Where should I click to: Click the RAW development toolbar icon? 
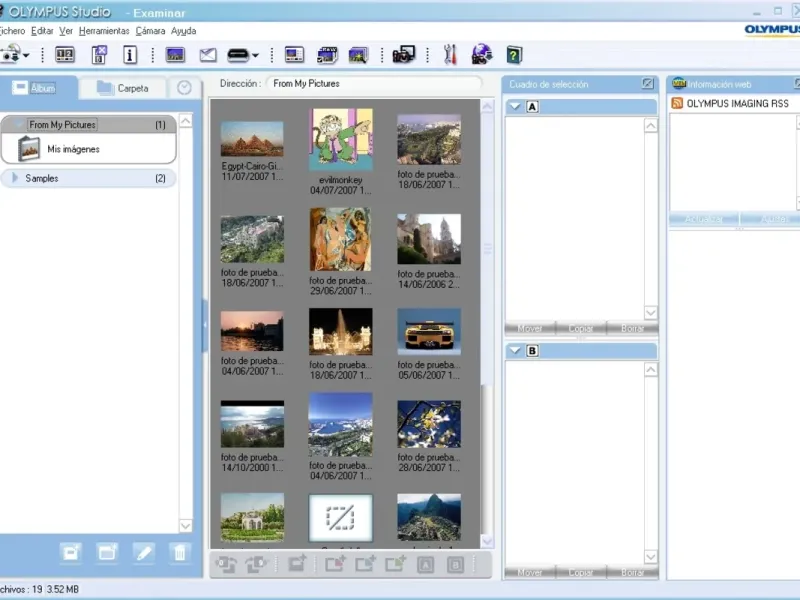click(x=327, y=55)
